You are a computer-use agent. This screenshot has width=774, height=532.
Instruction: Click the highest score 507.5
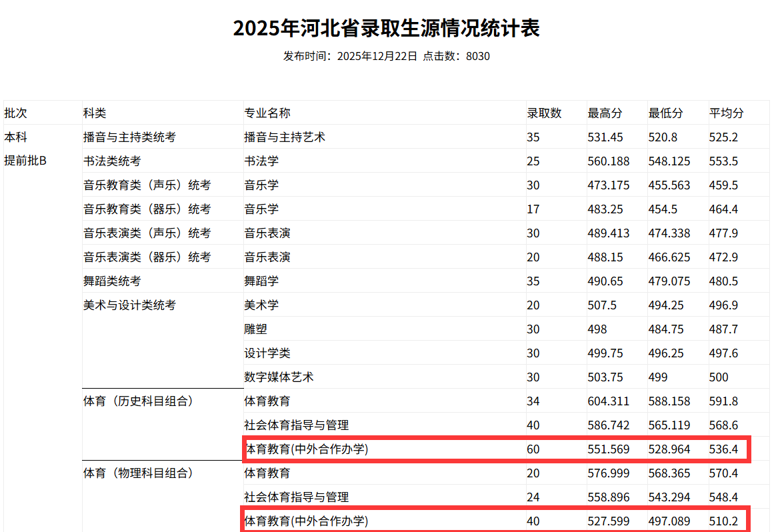[602, 305]
